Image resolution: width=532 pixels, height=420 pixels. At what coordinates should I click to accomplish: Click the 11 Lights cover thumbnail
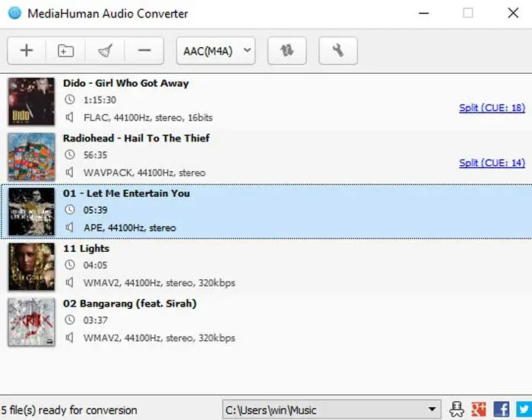tap(31, 266)
